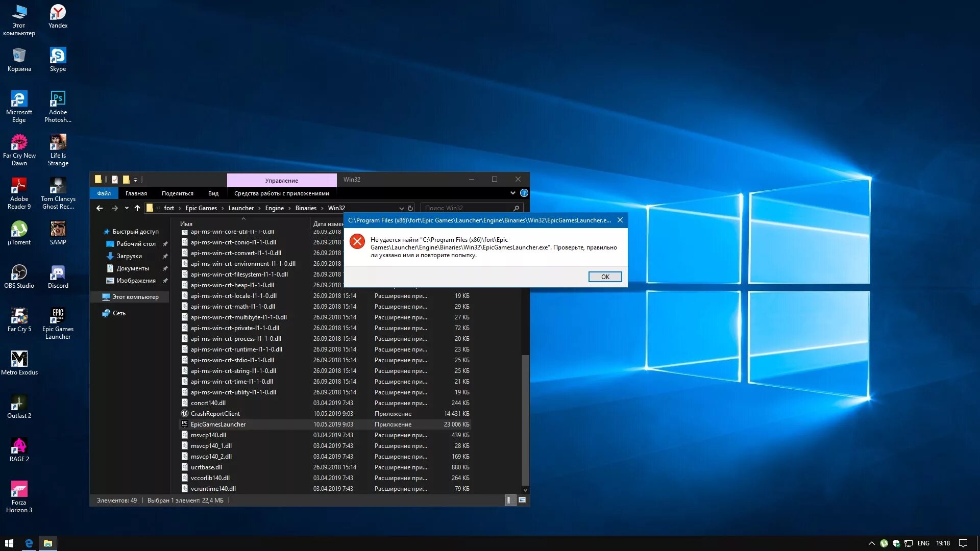The height and width of the screenshot is (551, 980).
Task: Open recent locations dropdown arrow
Action: pyautogui.click(x=127, y=208)
